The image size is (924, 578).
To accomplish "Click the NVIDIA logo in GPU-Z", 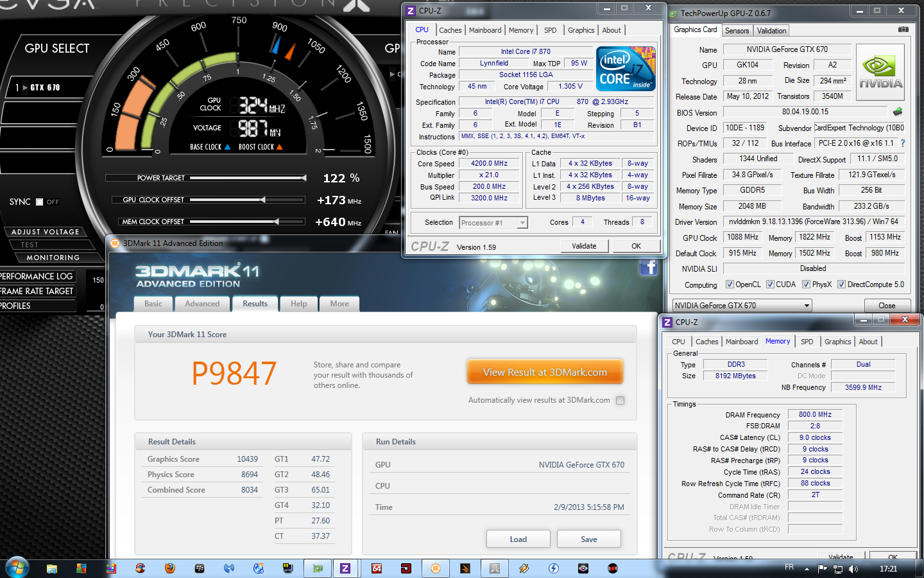I will click(880, 72).
